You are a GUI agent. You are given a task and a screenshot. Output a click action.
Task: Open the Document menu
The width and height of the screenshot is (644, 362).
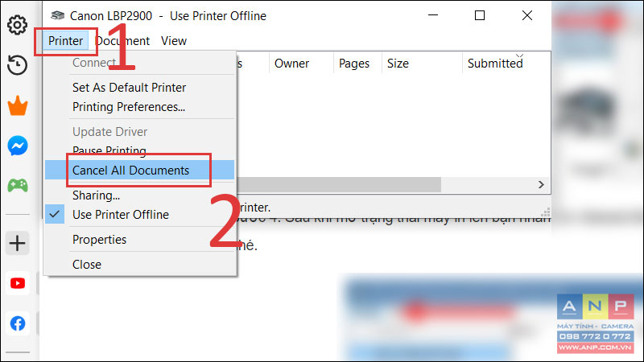click(122, 41)
